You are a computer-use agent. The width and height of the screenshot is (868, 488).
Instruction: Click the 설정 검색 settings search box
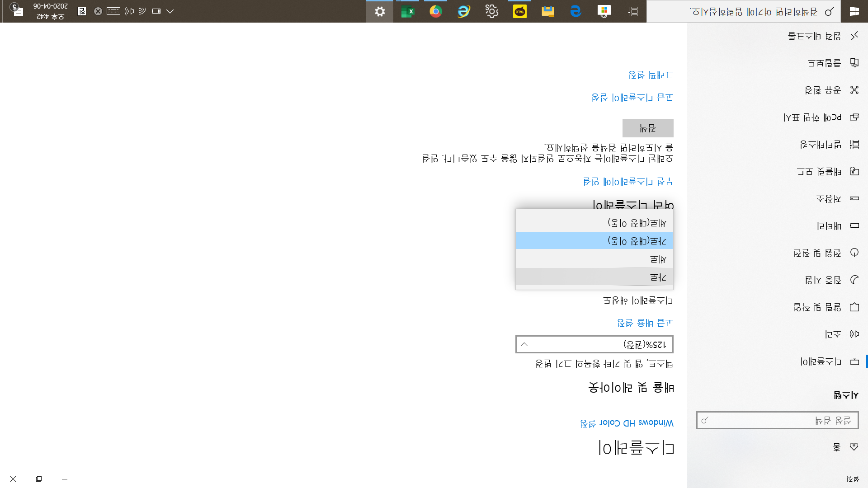pyautogui.click(x=777, y=420)
